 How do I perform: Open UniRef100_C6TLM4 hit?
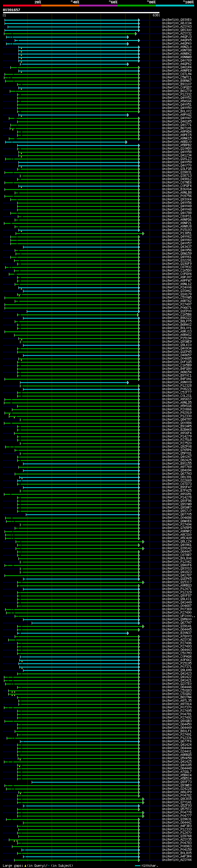pyautogui.click(x=177, y=74)
